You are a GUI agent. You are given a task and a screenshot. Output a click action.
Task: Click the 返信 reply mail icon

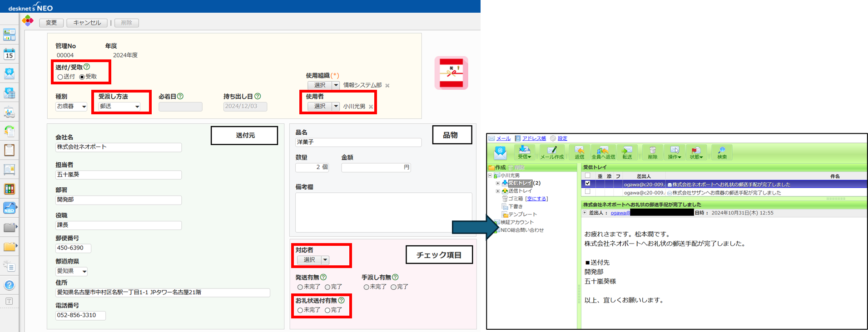pos(579,152)
